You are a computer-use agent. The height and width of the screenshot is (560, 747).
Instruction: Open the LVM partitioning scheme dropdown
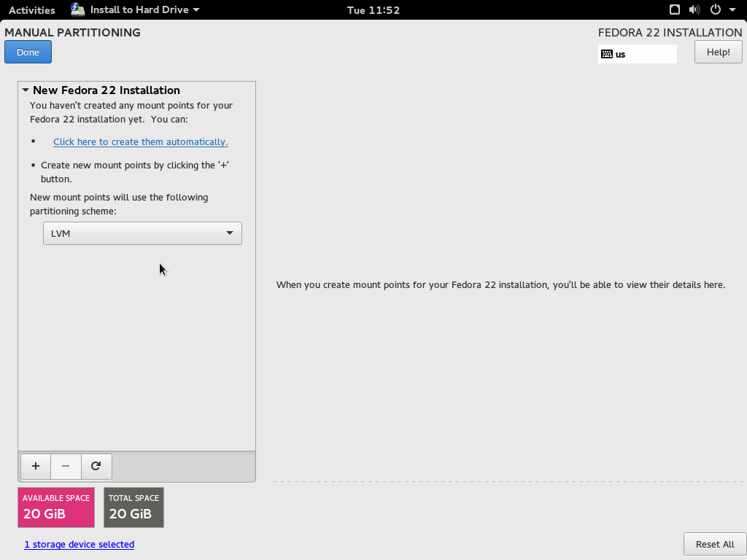pos(142,233)
